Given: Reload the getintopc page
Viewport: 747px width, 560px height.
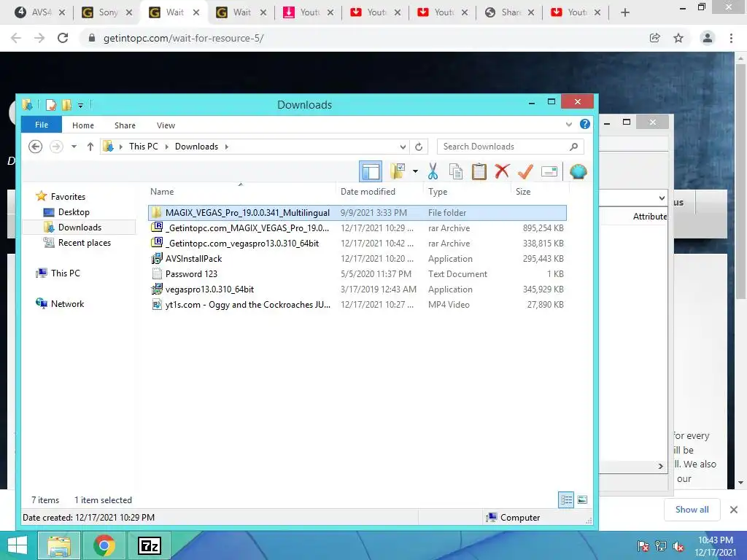Looking at the screenshot, I should 63,38.
